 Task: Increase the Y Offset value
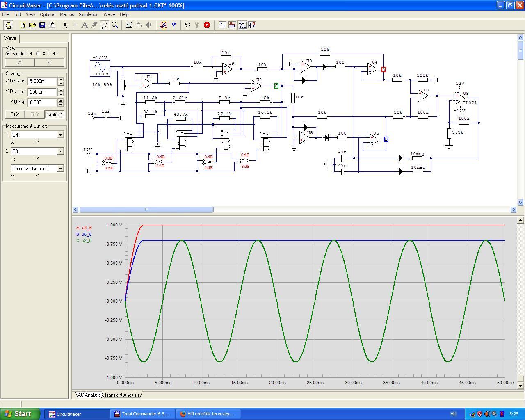point(61,101)
